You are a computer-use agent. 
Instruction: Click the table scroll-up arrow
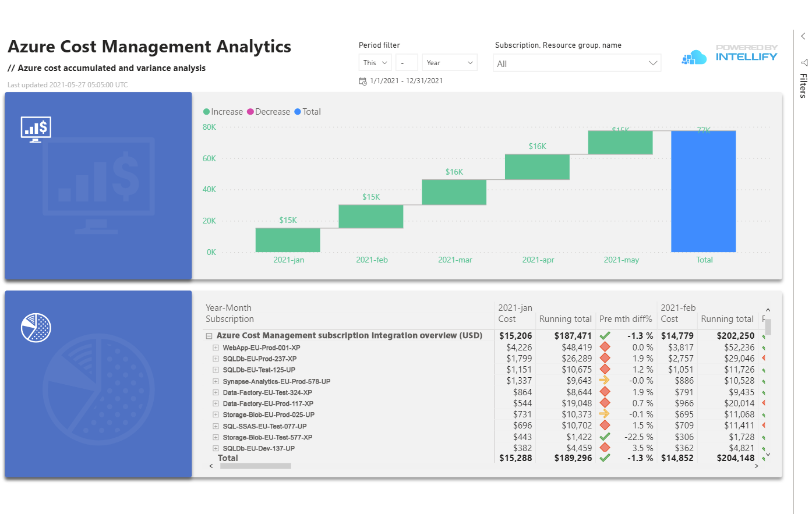[768, 310]
